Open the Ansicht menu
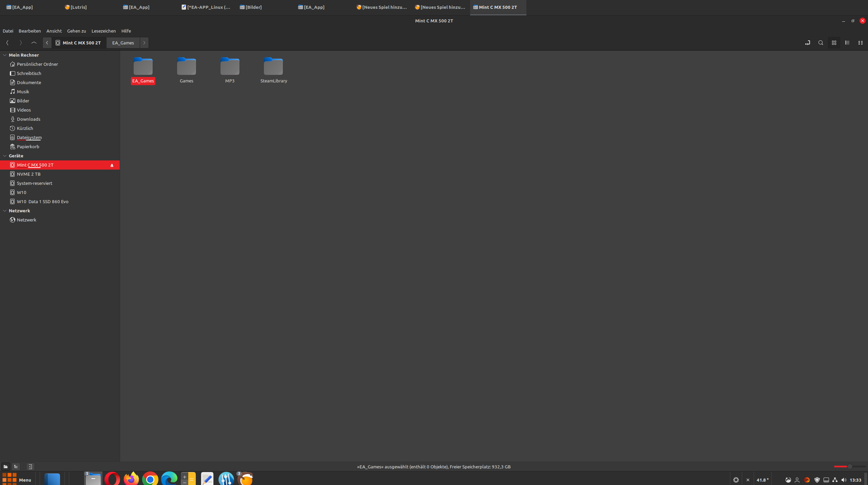 click(54, 31)
